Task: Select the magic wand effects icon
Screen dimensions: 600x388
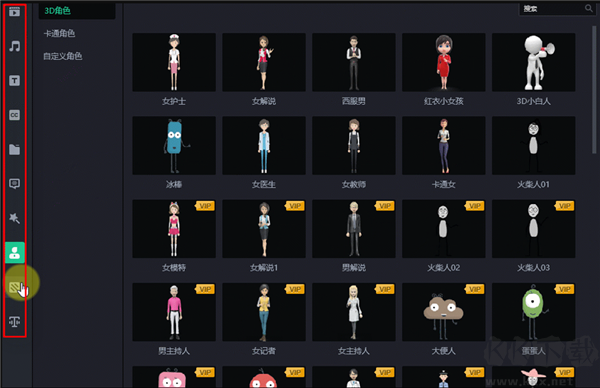Action: pyautogui.click(x=15, y=218)
